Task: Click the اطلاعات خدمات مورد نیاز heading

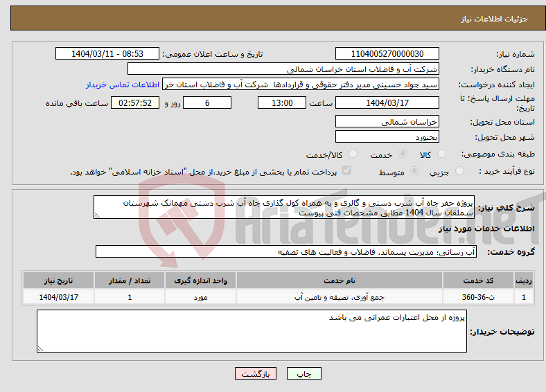Action: click(486, 229)
